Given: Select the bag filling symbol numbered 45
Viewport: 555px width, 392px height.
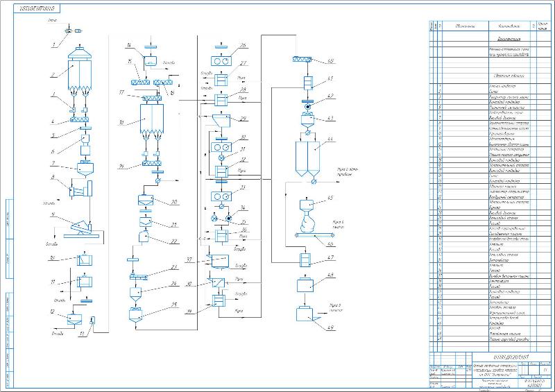Looking at the screenshot, I should (x=307, y=216).
